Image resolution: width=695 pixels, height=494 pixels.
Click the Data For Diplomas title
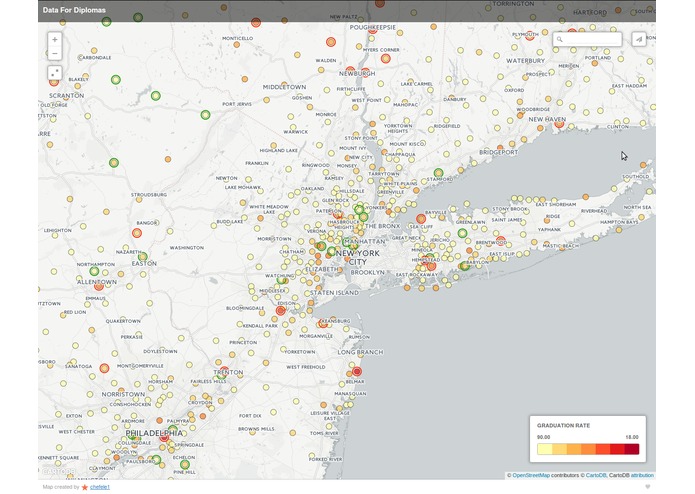click(74, 10)
